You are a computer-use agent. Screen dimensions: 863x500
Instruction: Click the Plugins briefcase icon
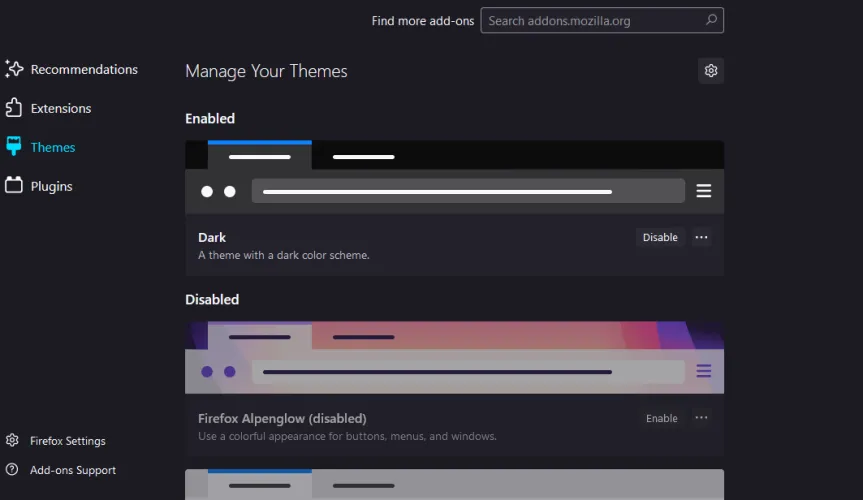pos(14,186)
